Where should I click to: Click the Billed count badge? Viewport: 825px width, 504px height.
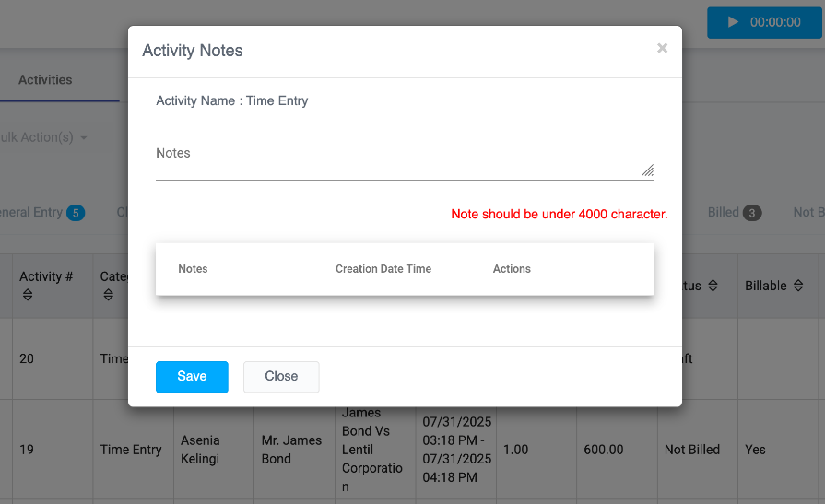pyautogui.click(x=752, y=213)
